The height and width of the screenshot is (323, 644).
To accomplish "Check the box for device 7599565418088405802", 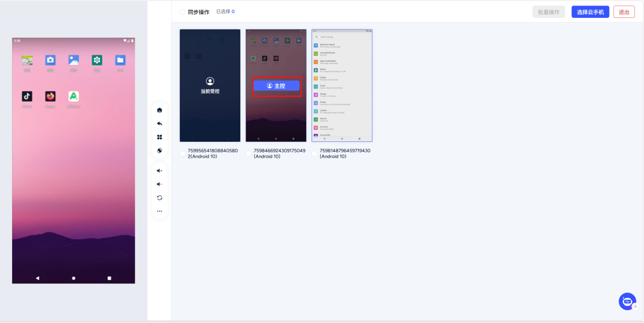I will coord(183,154).
